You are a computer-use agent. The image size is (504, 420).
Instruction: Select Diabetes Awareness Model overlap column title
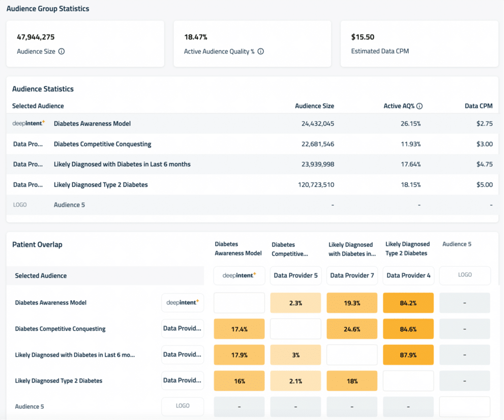pos(238,248)
